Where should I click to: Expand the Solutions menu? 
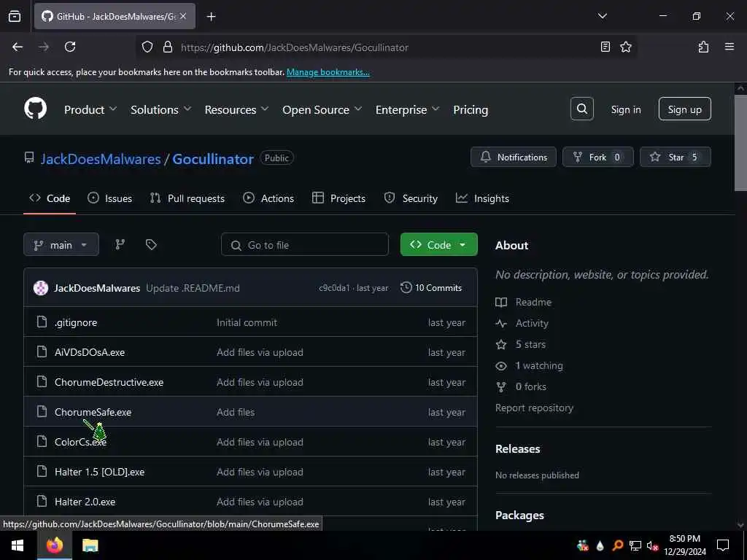click(161, 109)
